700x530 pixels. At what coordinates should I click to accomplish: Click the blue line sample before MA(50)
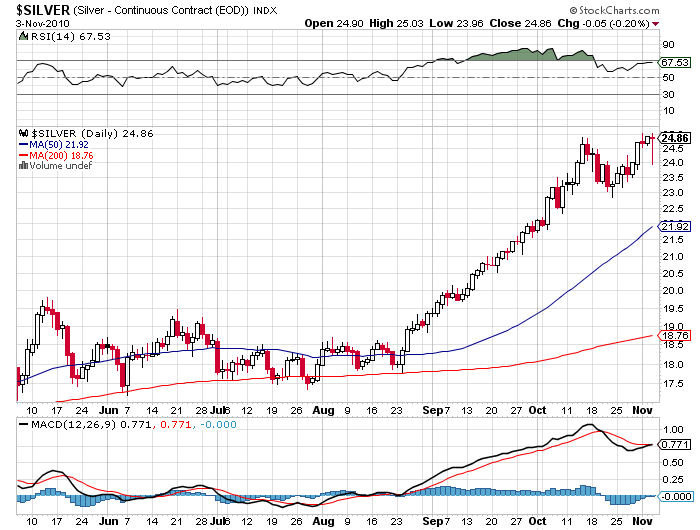coord(23,145)
